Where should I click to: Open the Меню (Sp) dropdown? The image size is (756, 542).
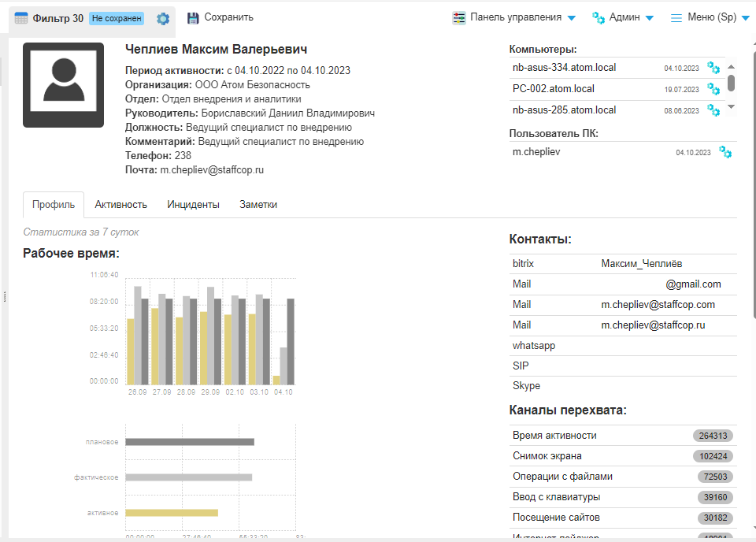pyautogui.click(x=709, y=17)
